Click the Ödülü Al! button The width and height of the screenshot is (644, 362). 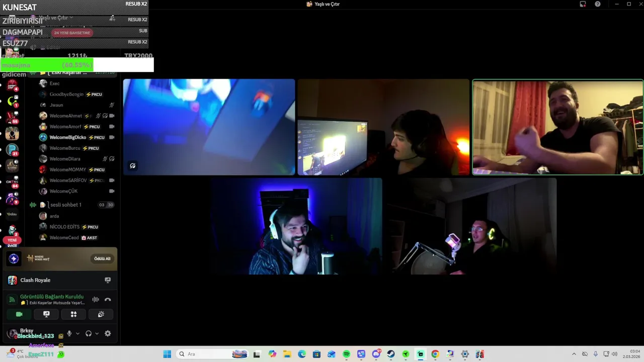[x=102, y=258]
